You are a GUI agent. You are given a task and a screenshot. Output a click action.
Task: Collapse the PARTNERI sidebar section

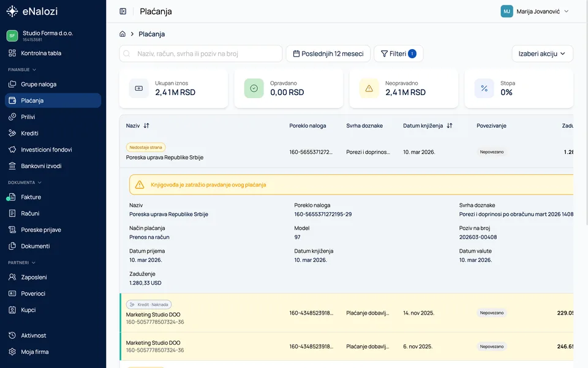[22, 263]
